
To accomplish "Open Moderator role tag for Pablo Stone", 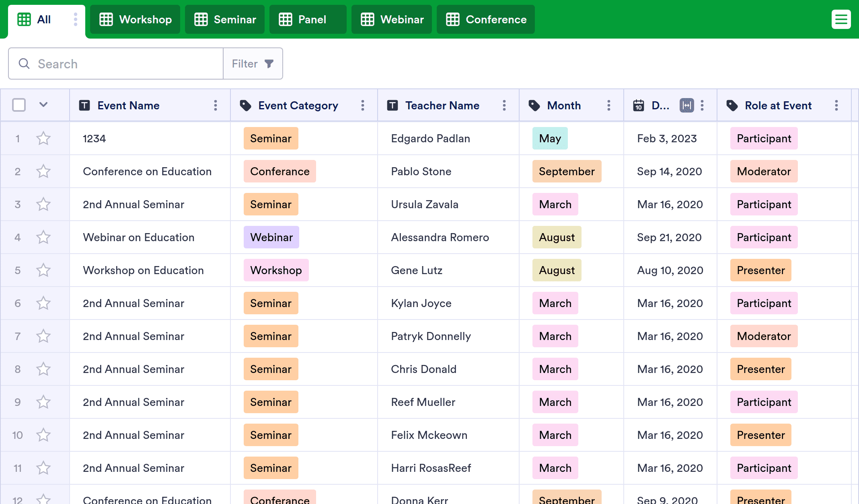I will pyautogui.click(x=764, y=171).
